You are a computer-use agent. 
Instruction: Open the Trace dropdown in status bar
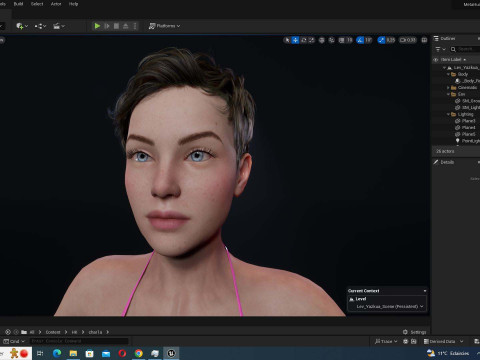click(386, 341)
